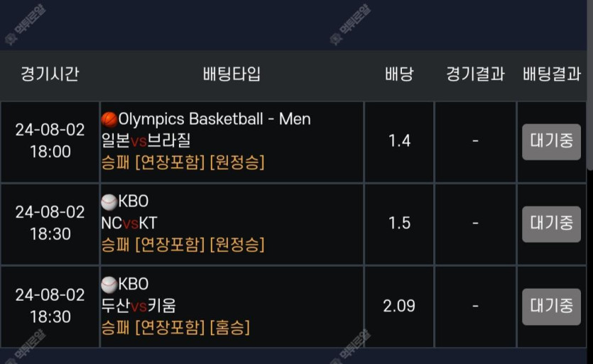This screenshot has width=593, height=364.
Task: Select the 대기중 button for NC vs KT
Action: coord(551,224)
